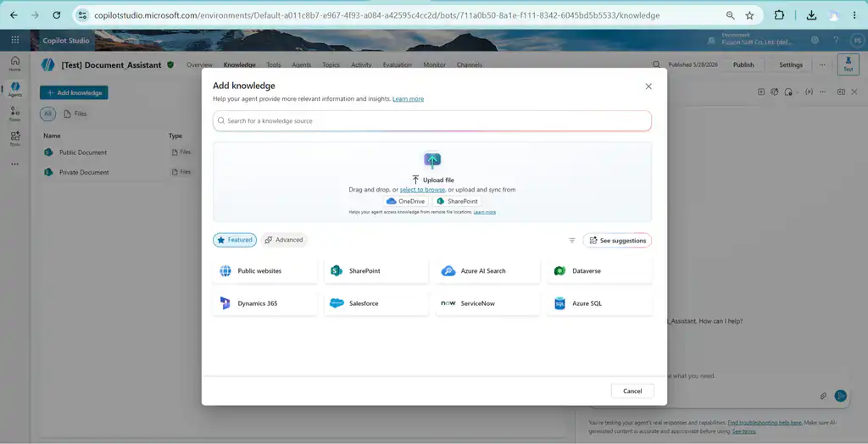The width and height of the screenshot is (868, 444).
Task: Select Dynamics 365 knowledge source
Action: [265, 303]
